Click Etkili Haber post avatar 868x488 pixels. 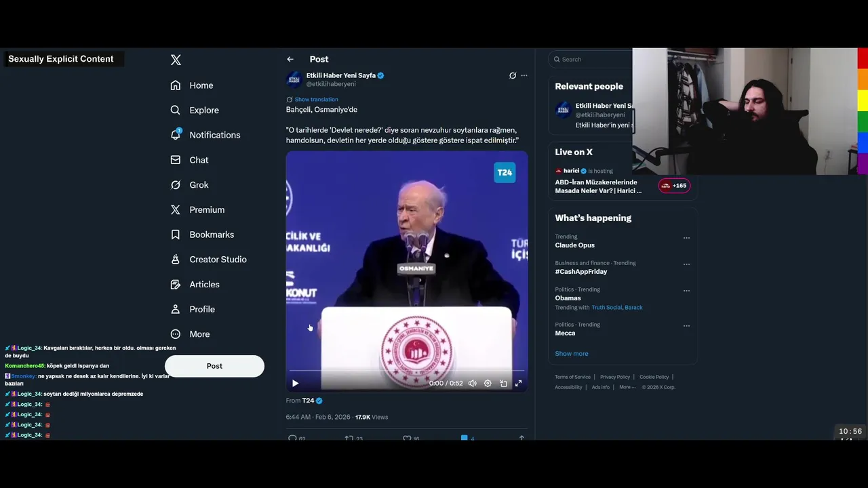coord(294,79)
